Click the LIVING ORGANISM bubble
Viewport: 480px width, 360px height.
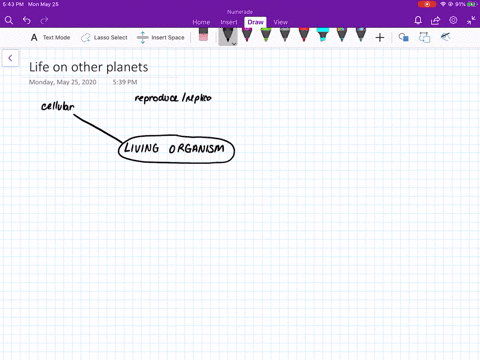click(176, 149)
